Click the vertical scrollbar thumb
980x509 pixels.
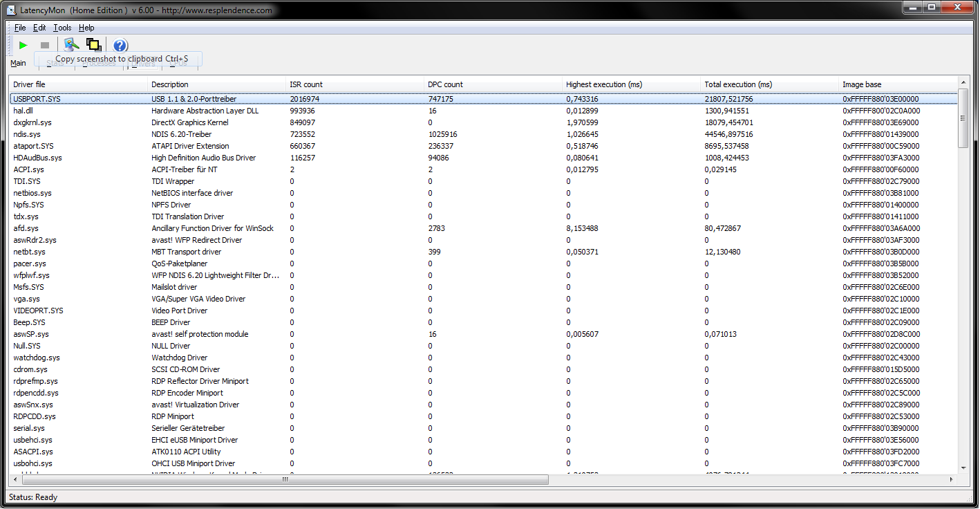[964, 118]
